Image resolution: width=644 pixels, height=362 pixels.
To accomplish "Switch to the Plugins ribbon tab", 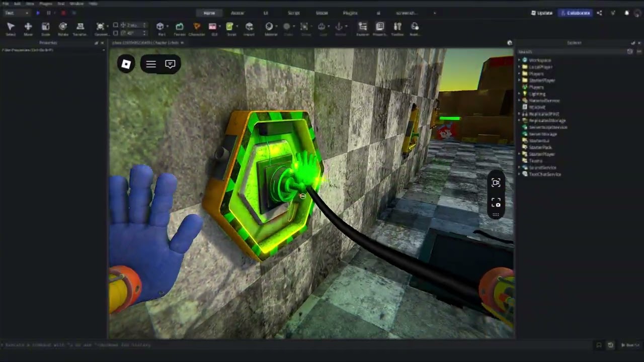I will pyautogui.click(x=350, y=13).
